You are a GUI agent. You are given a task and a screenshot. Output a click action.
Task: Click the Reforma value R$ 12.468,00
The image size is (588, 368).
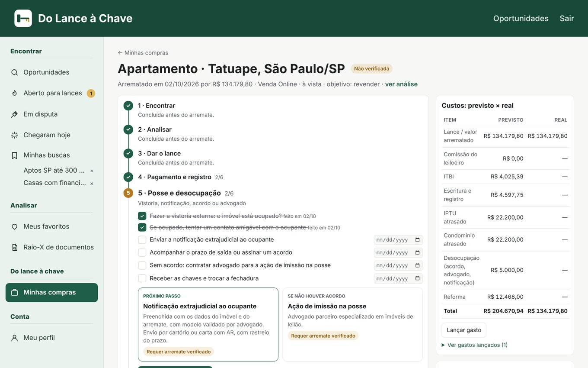(505, 297)
